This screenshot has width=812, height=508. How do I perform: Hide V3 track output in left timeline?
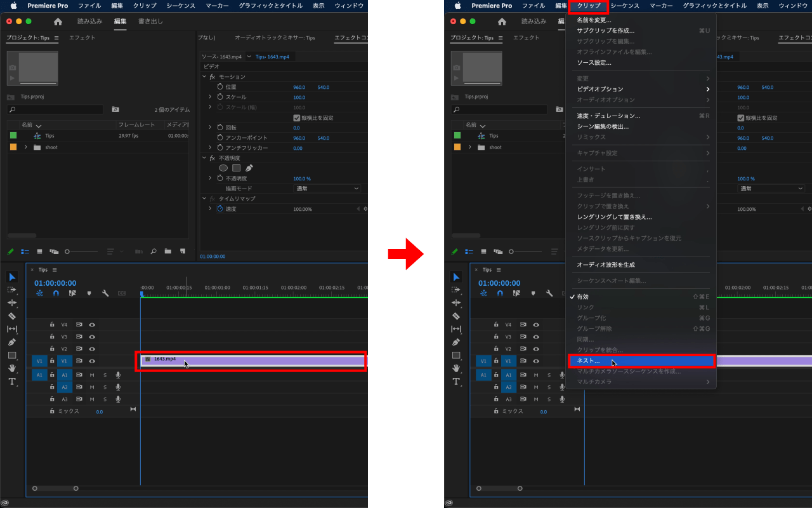[92, 337]
